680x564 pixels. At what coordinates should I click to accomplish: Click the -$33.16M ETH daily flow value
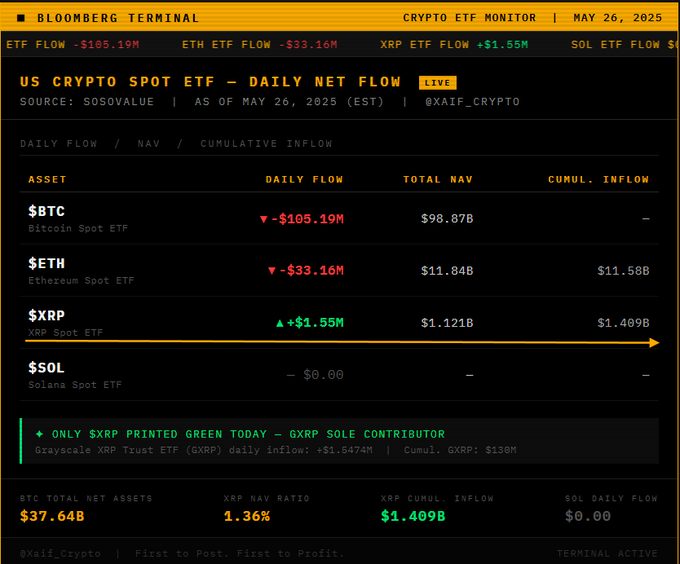[312, 271]
